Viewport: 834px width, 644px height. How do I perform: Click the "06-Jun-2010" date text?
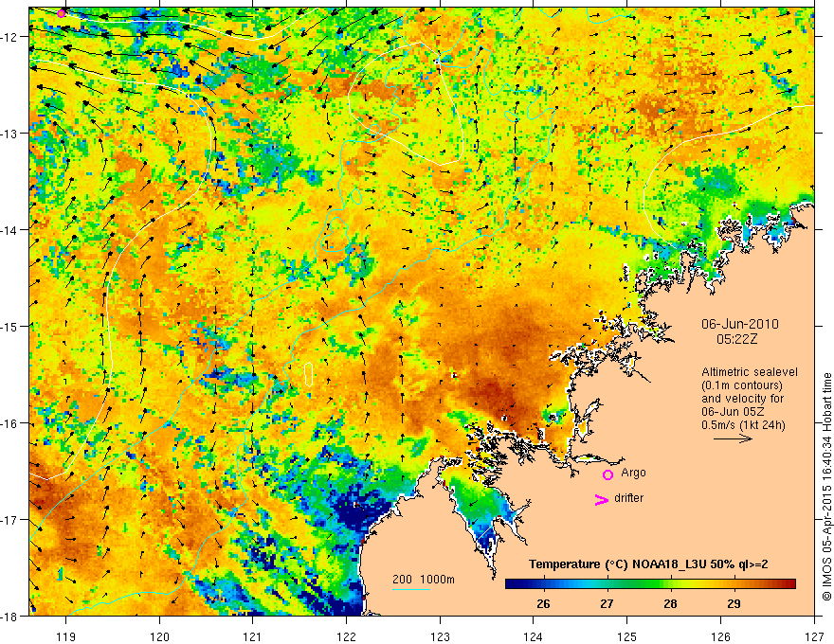(x=740, y=324)
